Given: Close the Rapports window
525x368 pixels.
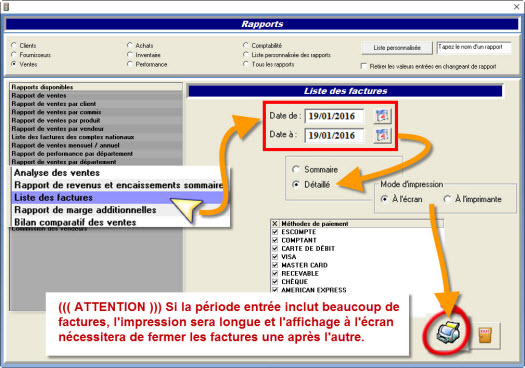Looking at the screenshot, I should point(517,6).
